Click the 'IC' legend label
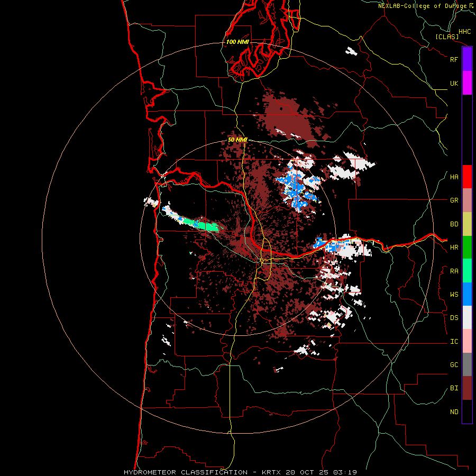 click(x=454, y=342)
